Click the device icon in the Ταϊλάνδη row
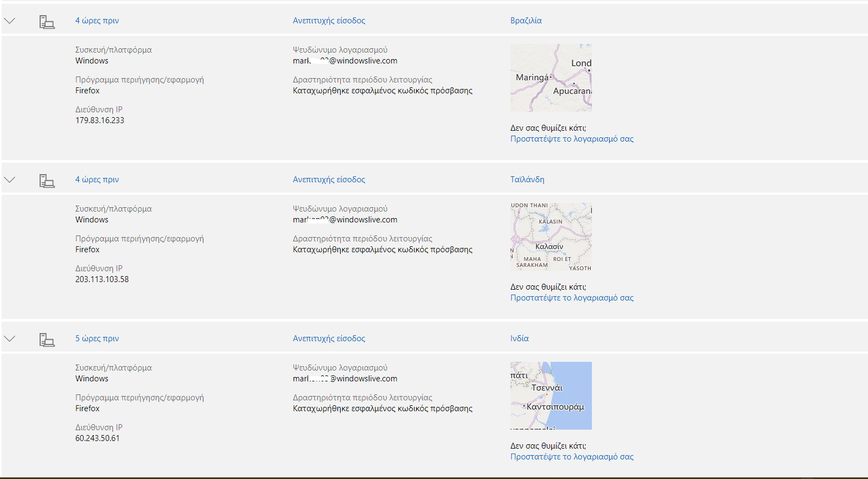This screenshot has width=868, height=479. [x=47, y=181]
